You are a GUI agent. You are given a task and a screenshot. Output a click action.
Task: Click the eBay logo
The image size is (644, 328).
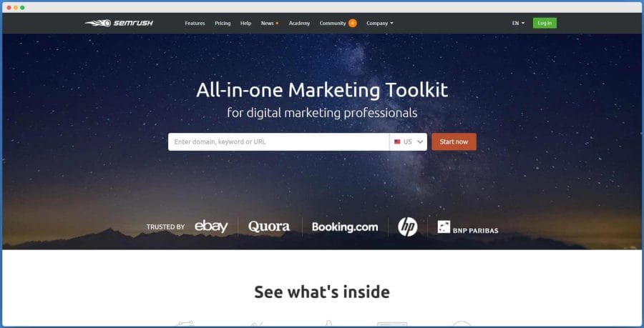tap(211, 227)
